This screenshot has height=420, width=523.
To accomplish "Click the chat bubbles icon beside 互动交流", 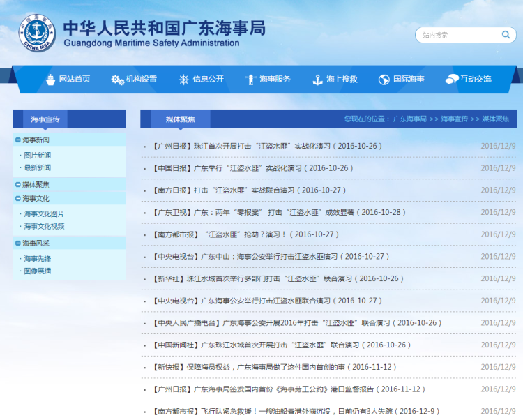I will (x=451, y=80).
